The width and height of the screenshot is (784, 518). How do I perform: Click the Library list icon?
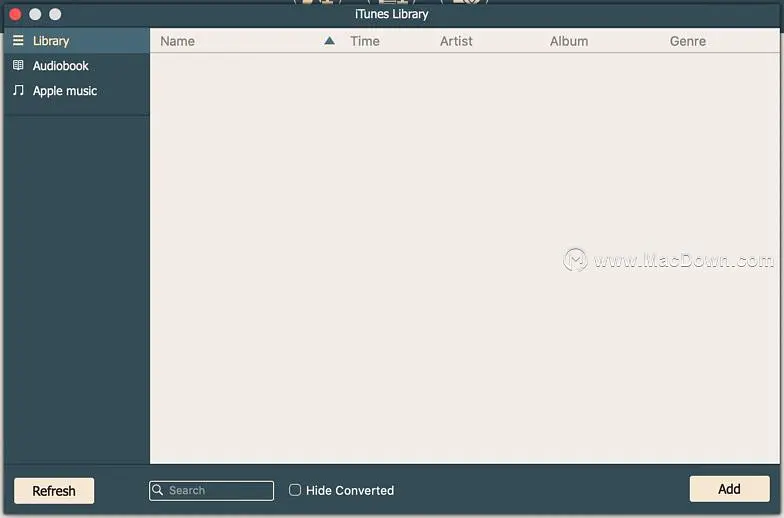coord(18,40)
